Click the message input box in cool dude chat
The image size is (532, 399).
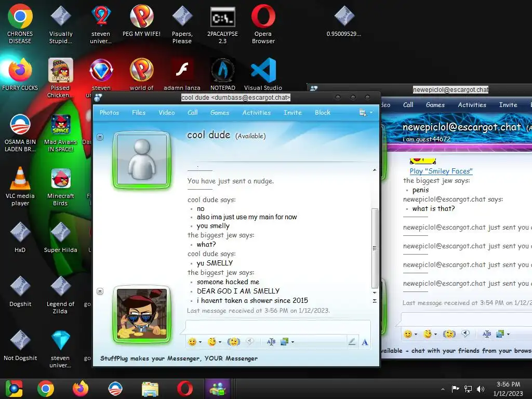click(278, 327)
